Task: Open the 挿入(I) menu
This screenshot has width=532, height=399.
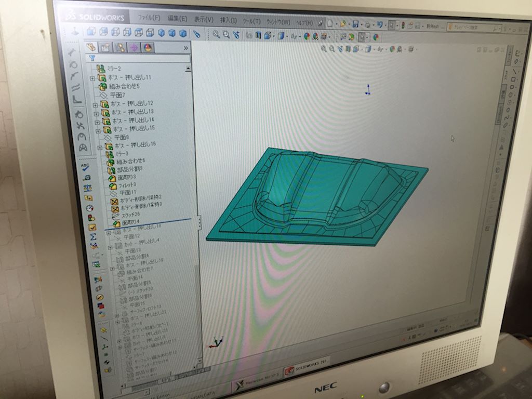Action: [x=229, y=20]
